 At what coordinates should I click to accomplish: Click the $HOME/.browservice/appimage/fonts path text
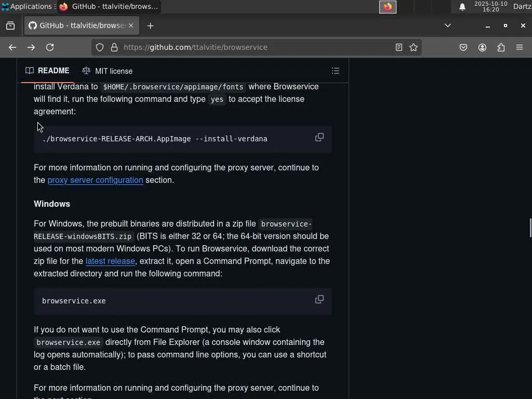tap(173, 87)
